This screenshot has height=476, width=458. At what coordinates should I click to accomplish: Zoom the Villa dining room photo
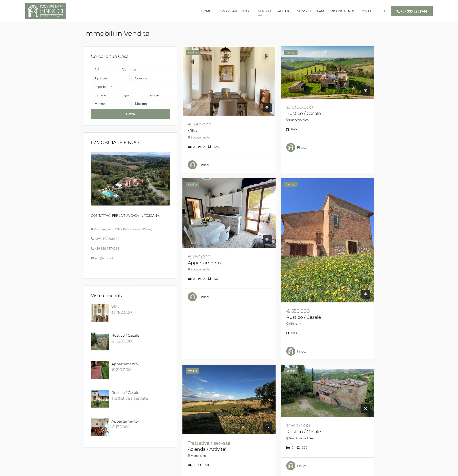[267, 108]
